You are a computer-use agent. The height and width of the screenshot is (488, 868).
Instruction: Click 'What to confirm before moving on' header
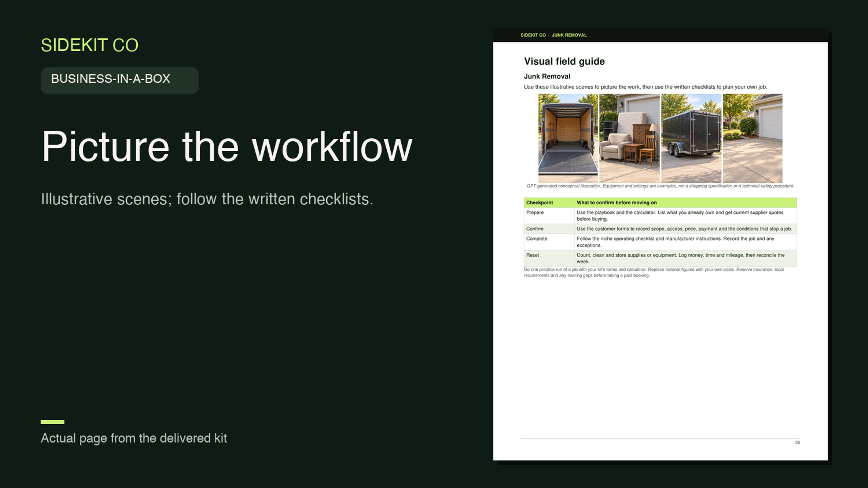686,202
